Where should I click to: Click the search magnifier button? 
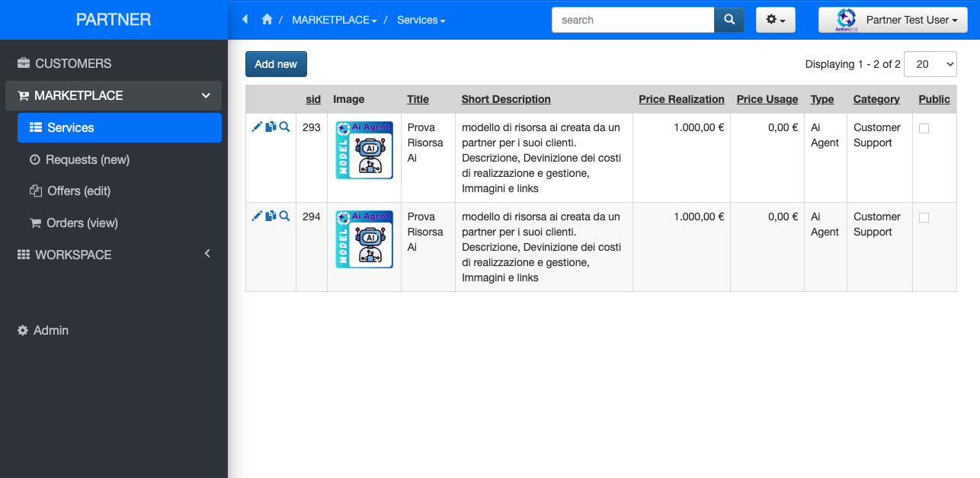click(x=729, y=20)
